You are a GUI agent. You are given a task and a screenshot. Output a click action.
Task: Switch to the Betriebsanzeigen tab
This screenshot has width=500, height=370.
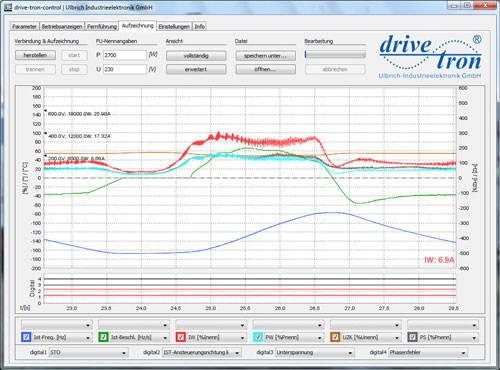(x=62, y=27)
